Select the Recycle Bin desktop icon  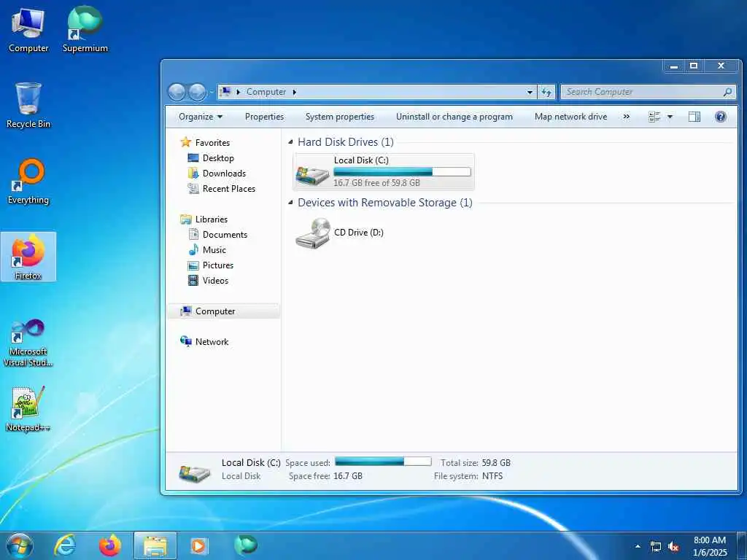[x=28, y=105]
